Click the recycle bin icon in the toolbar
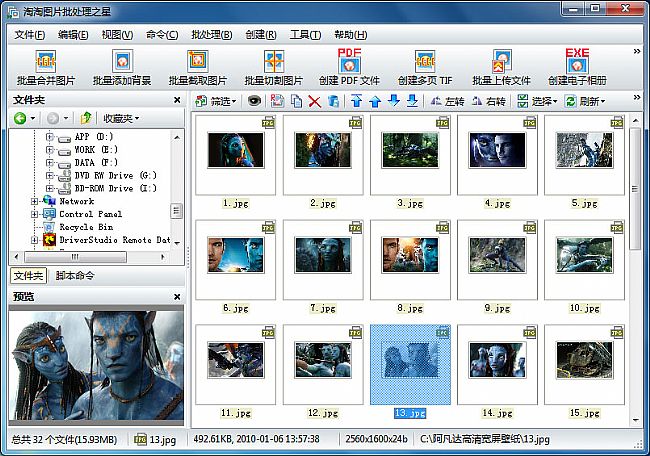This screenshot has height=456, width=650. click(x=334, y=101)
